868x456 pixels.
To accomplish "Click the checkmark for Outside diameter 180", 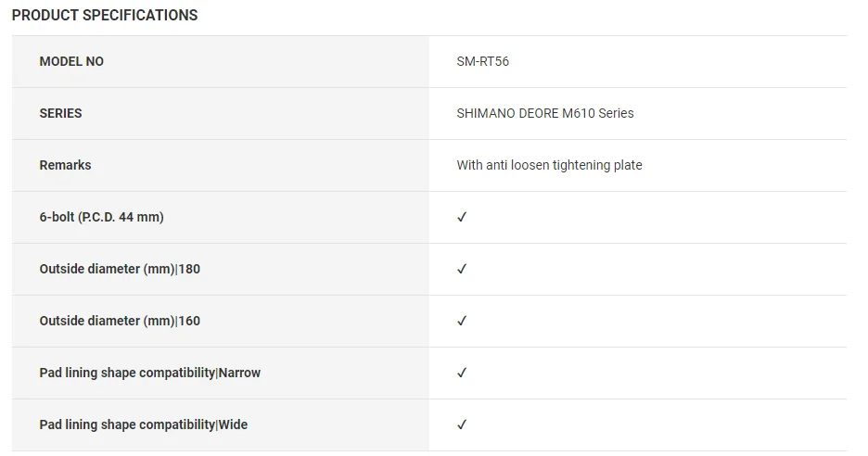I will point(462,269).
